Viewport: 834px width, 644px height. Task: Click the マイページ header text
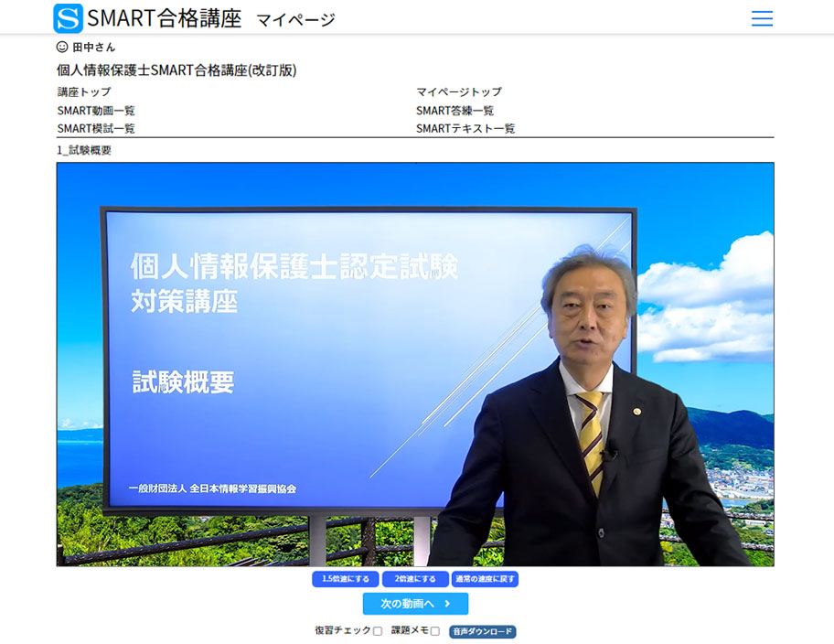click(x=295, y=20)
